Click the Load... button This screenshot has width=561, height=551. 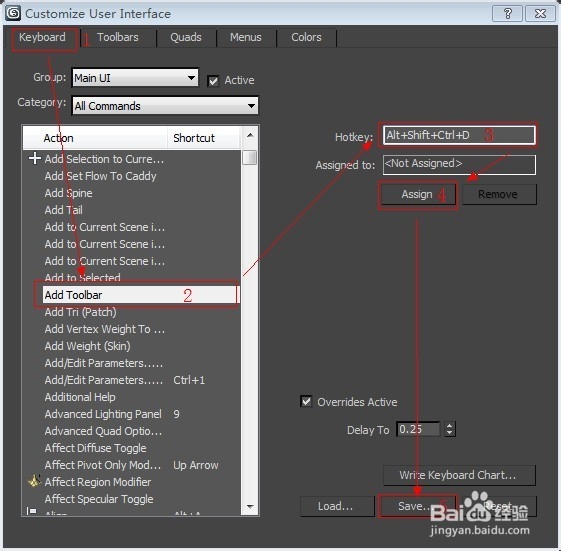click(337, 506)
